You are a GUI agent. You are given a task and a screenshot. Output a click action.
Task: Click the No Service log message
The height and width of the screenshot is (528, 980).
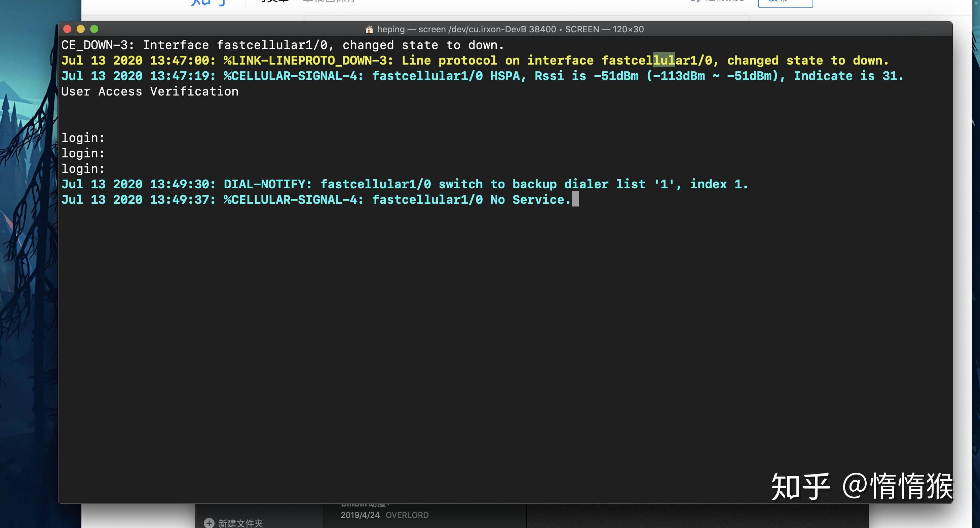530,199
